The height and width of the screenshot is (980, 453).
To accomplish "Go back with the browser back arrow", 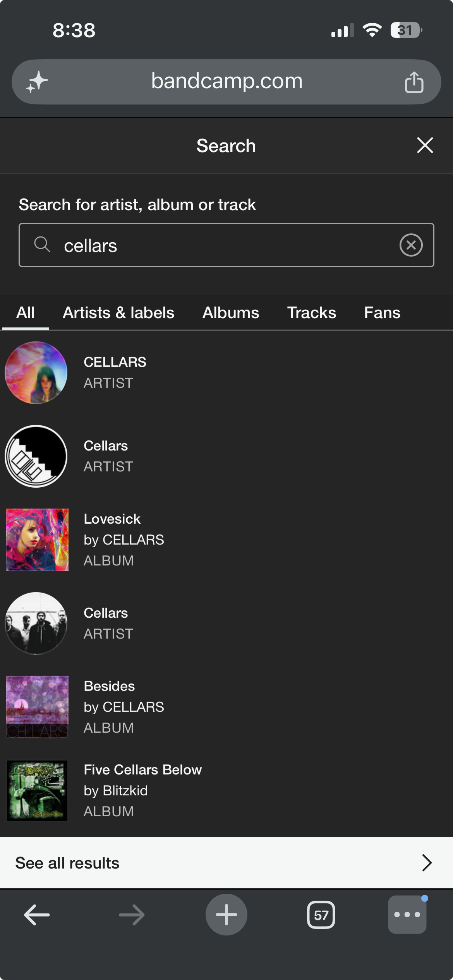I will click(x=37, y=915).
